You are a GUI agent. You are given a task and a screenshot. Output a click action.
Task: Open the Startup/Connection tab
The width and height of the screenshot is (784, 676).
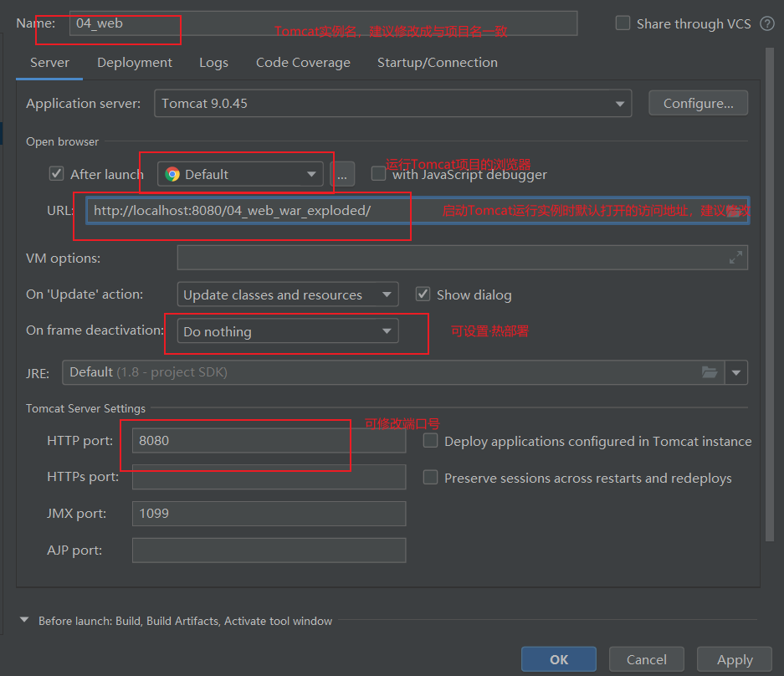[x=438, y=63]
